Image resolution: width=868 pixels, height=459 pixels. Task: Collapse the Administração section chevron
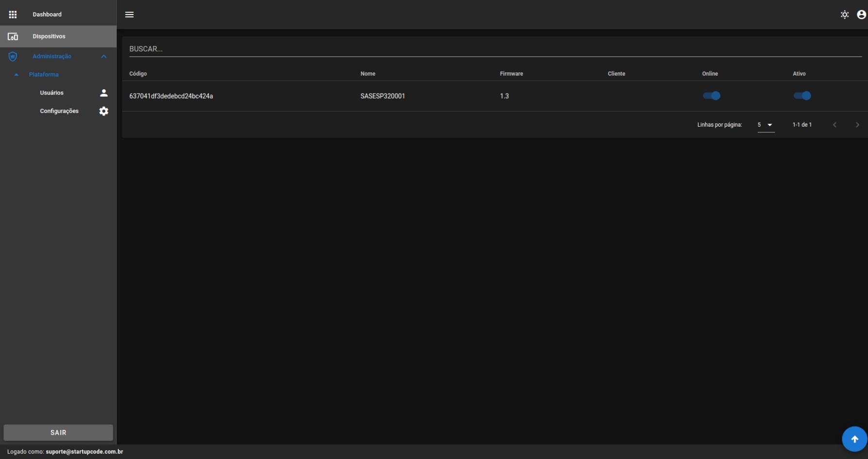point(103,56)
